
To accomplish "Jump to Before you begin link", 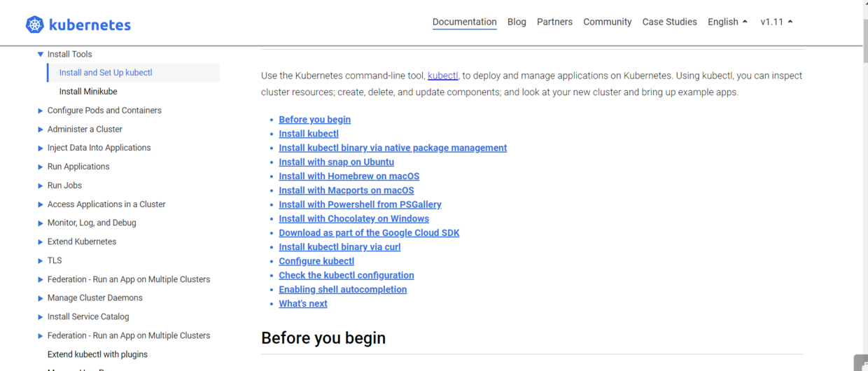I will [x=314, y=120].
